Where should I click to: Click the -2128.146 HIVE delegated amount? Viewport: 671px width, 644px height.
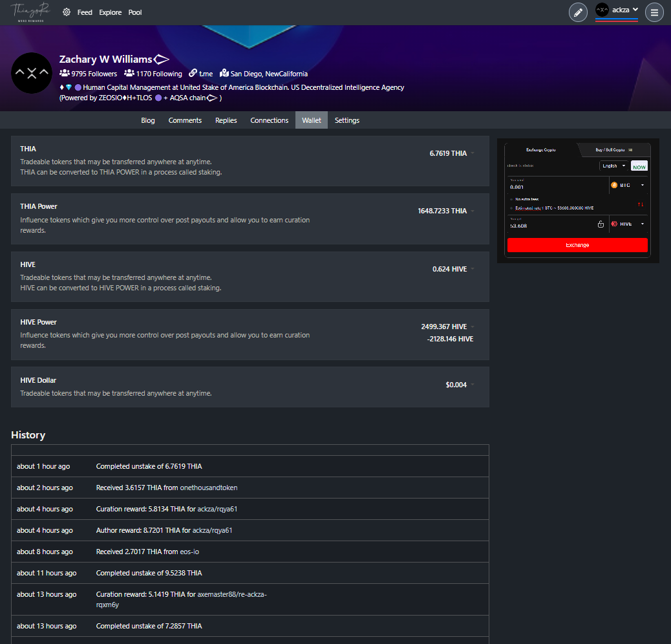450,339
